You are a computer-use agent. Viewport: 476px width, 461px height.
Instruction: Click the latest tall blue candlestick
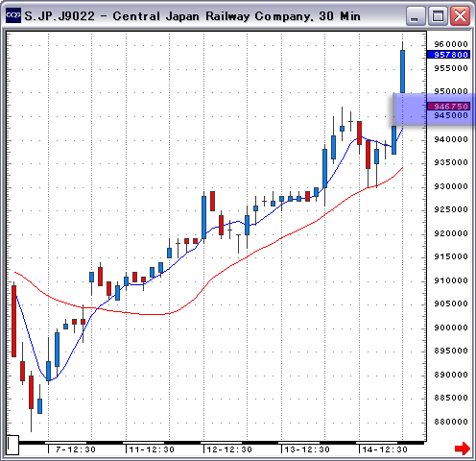(x=402, y=72)
